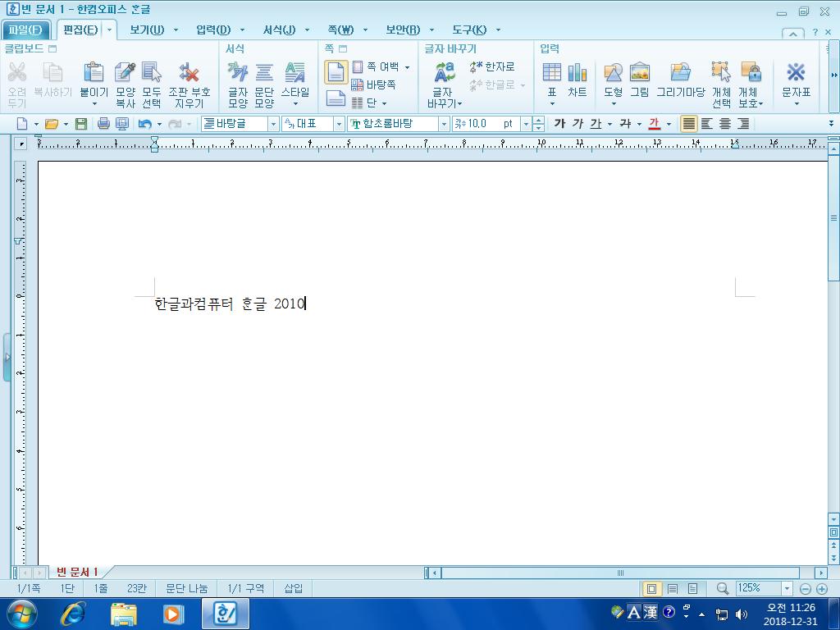Click the Select All (모두 선택) icon
The height and width of the screenshot is (630, 840).
[152, 72]
